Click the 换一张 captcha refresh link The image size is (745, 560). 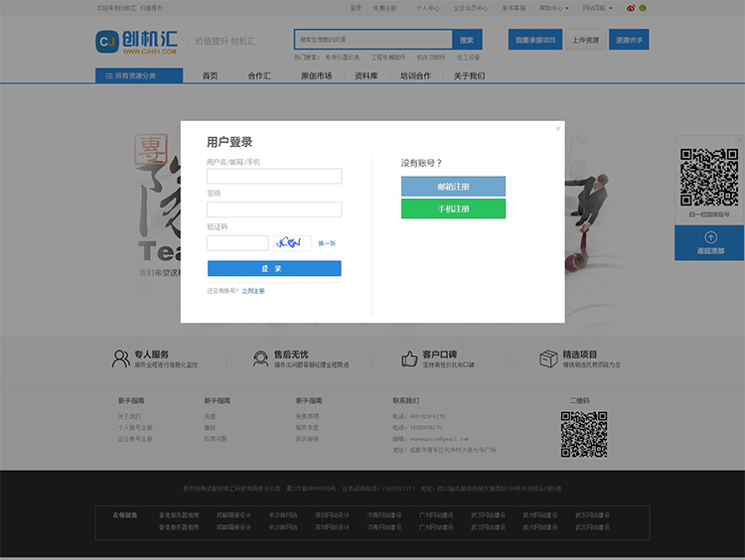coord(327,243)
